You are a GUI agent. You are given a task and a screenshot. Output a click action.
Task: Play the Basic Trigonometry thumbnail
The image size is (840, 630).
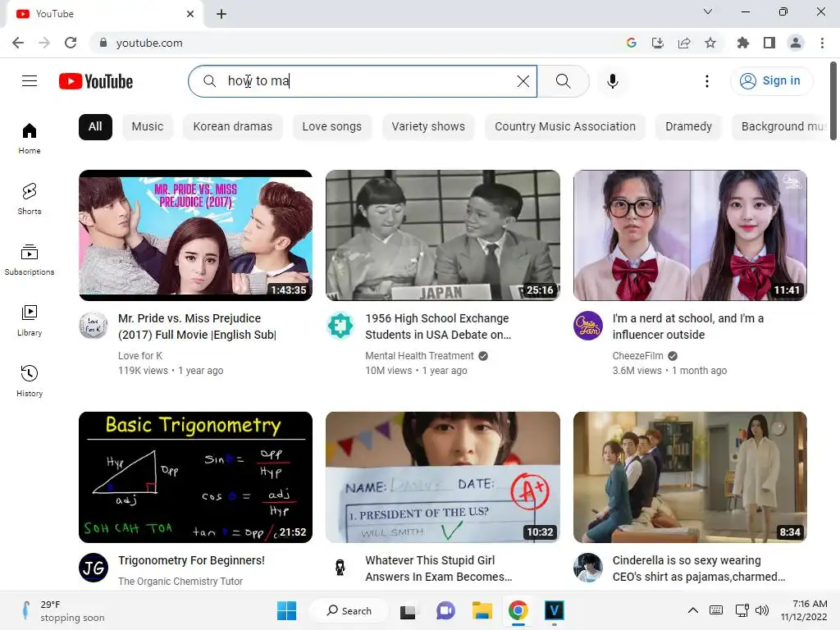(x=195, y=477)
